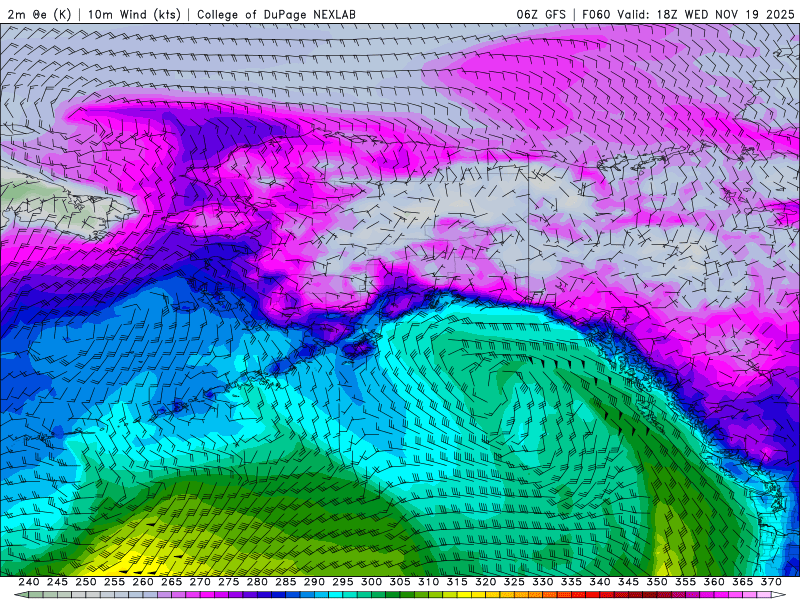Click the '2m θe (K)' title label
Viewport: 800px width, 600px height.
point(39,14)
